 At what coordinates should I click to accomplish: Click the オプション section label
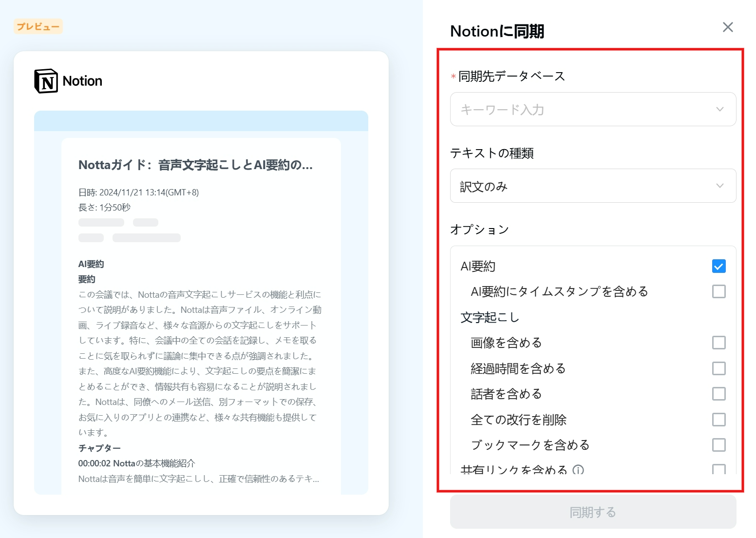click(x=479, y=229)
